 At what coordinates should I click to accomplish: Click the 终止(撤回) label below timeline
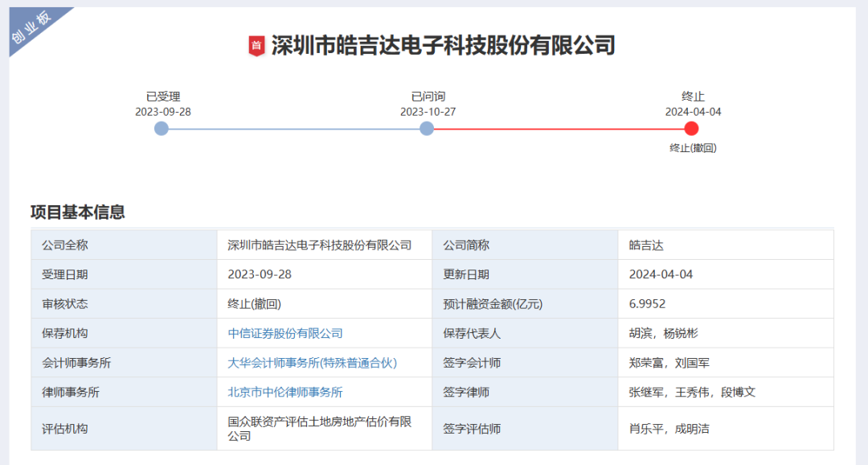point(693,148)
